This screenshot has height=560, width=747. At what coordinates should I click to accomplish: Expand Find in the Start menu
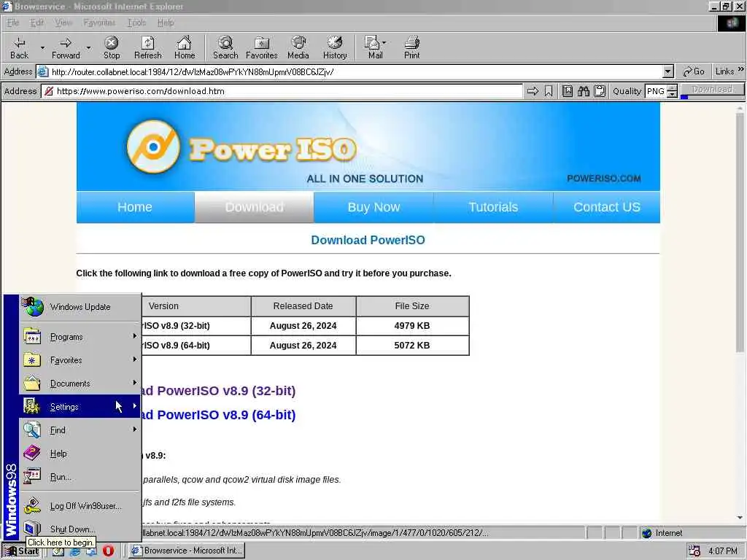[x=80, y=430]
